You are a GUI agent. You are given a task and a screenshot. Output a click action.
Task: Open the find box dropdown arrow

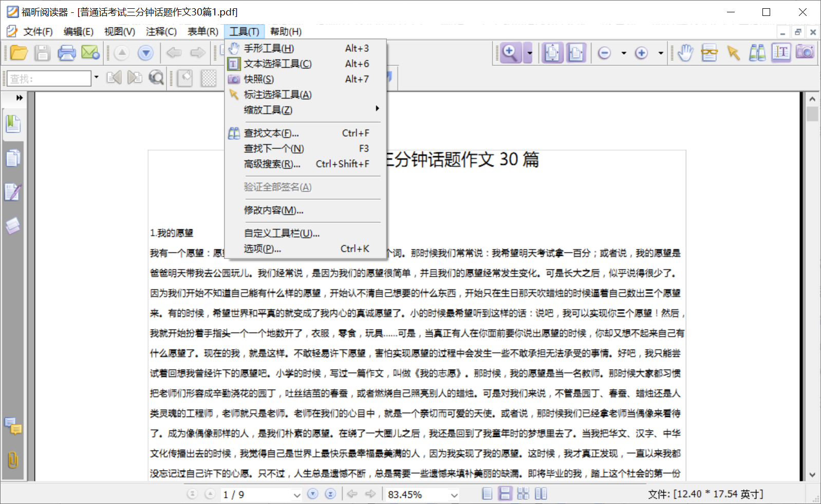(x=96, y=78)
